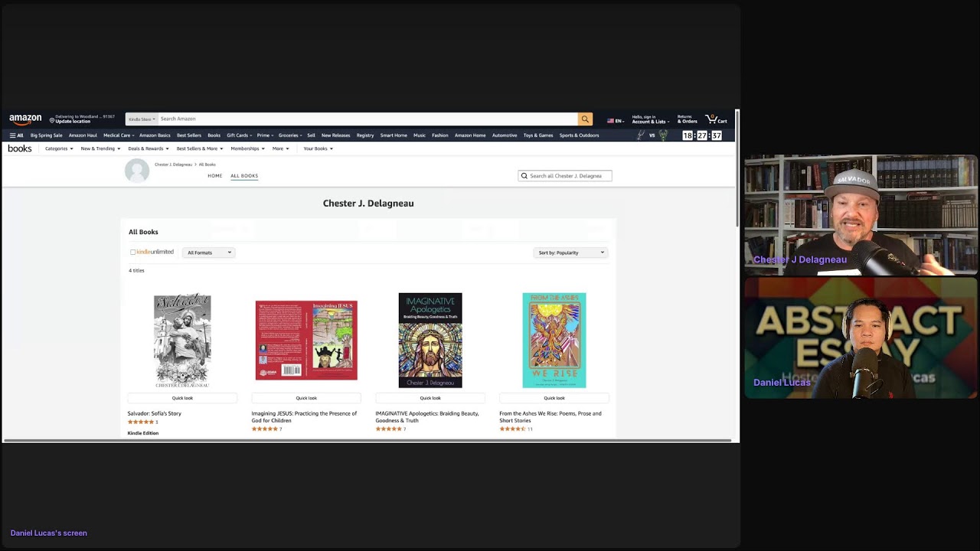Open the Kindle Store search category dropdown
980x551 pixels.
click(x=142, y=119)
